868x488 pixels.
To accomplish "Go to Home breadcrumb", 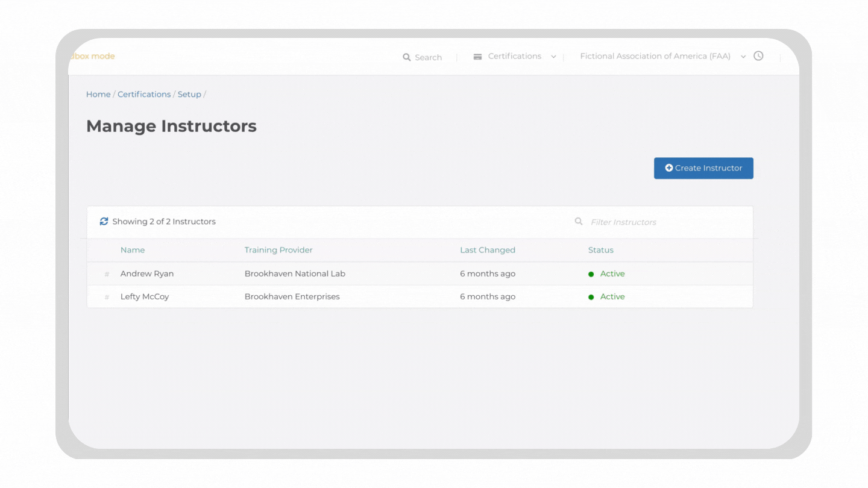I will [98, 94].
